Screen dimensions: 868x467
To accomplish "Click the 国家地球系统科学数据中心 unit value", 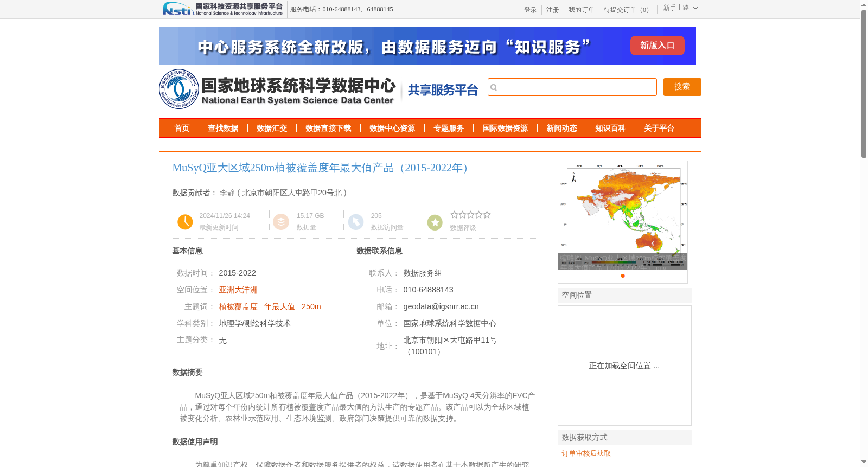I will (x=450, y=323).
